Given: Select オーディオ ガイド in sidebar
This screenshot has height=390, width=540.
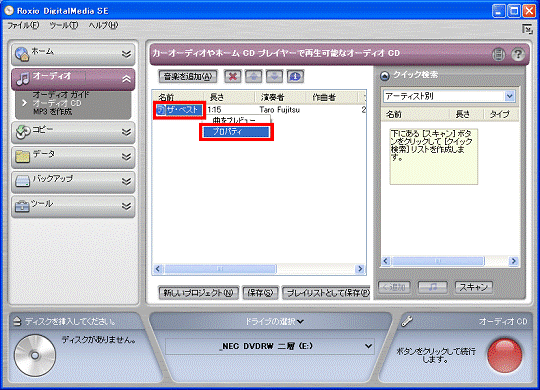Looking at the screenshot, I should coord(61,94).
